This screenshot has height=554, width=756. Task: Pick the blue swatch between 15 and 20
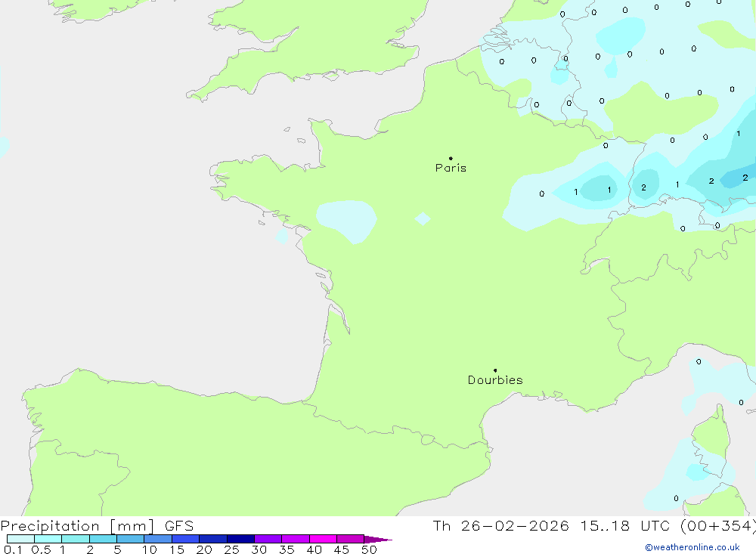(185, 539)
